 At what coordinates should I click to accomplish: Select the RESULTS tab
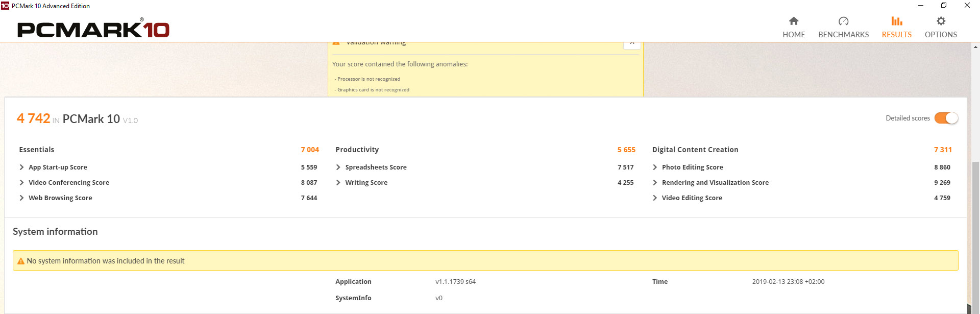coord(897,28)
